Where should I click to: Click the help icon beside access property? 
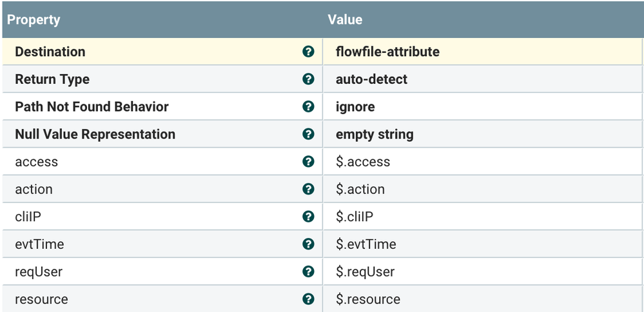click(308, 162)
